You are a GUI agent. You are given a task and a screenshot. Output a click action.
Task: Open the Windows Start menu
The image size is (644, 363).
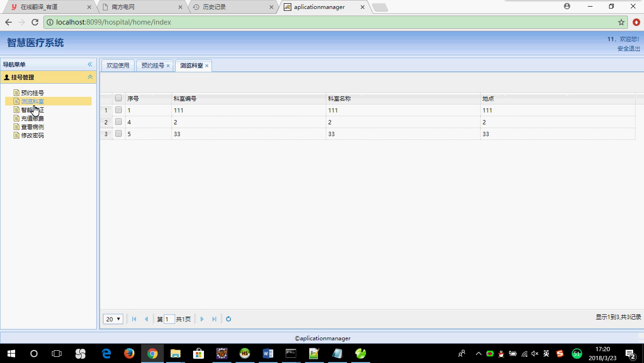click(11, 353)
